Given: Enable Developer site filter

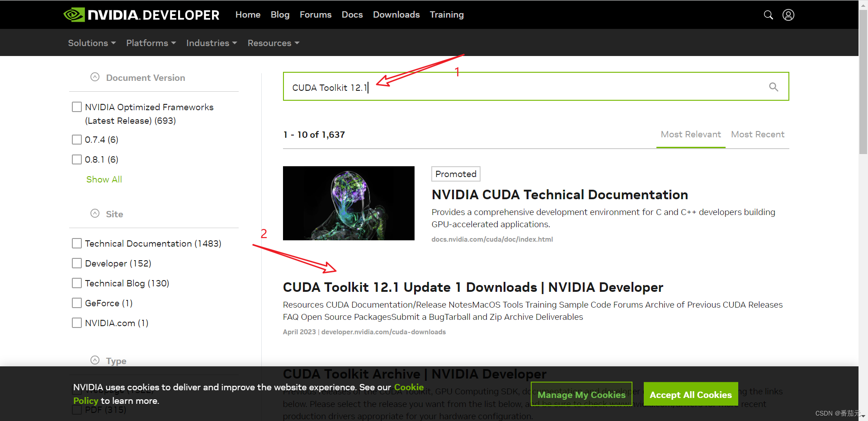Looking at the screenshot, I should pyautogui.click(x=77, y=263).
